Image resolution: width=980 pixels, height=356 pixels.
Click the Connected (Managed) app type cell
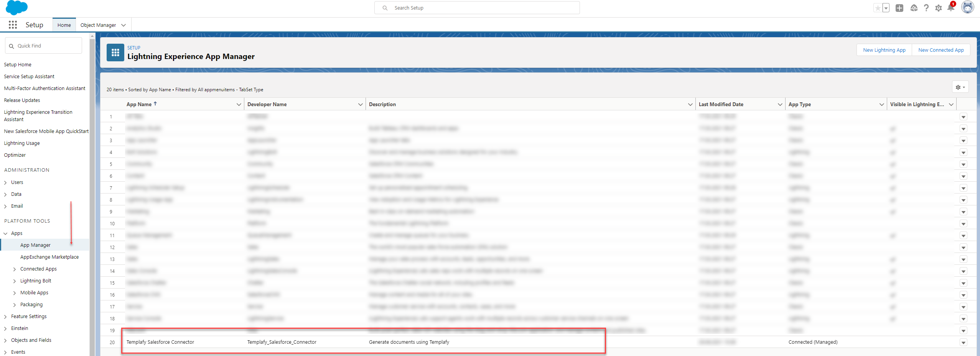[813, 342]
